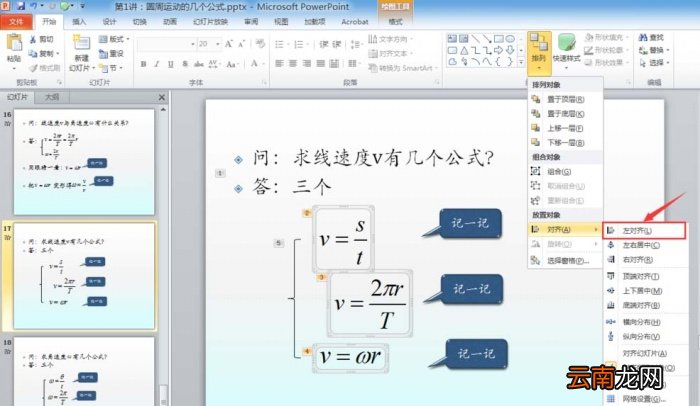Open the 快速样式 (Quick Styles) gallery
The width and height of the screenshot is (700, 406).
point(567,52)
